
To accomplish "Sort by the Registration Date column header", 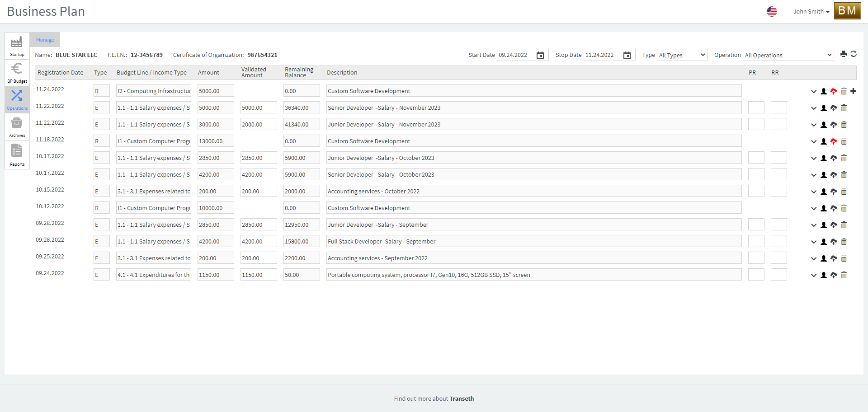I will [x=61, y=73].
